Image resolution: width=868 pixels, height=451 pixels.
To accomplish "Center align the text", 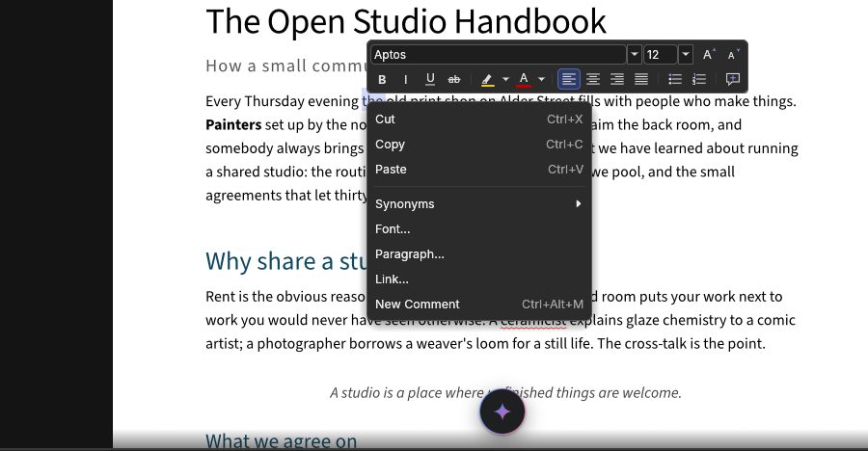I will click(593, 80).
